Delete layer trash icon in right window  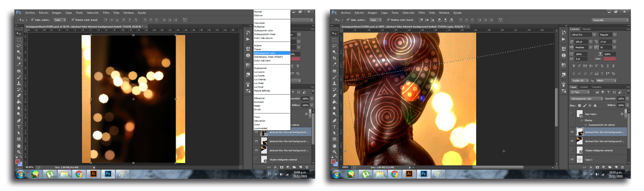pos(623,167)
